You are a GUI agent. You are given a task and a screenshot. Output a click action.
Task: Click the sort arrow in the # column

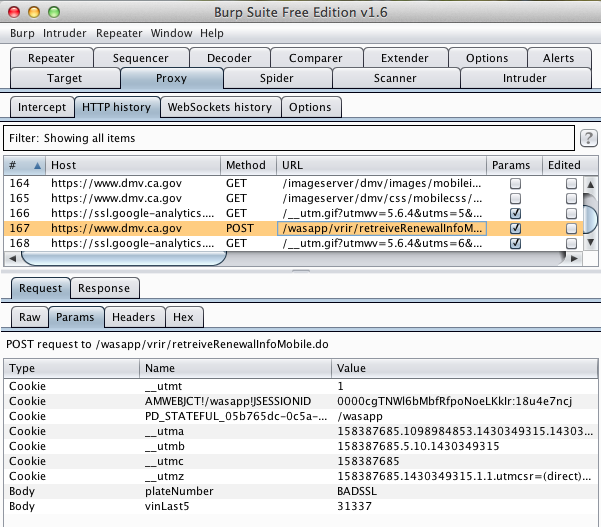(x=38, y=165)
